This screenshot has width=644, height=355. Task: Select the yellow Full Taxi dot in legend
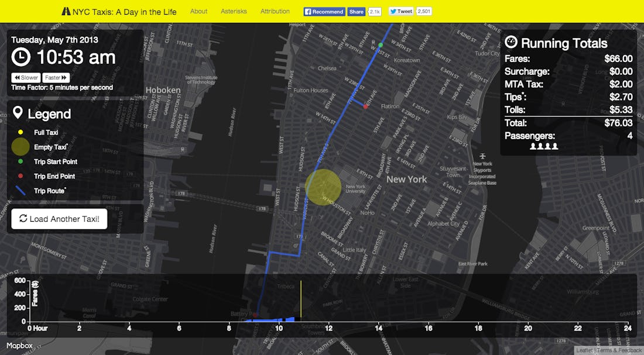tap(20, 132)
